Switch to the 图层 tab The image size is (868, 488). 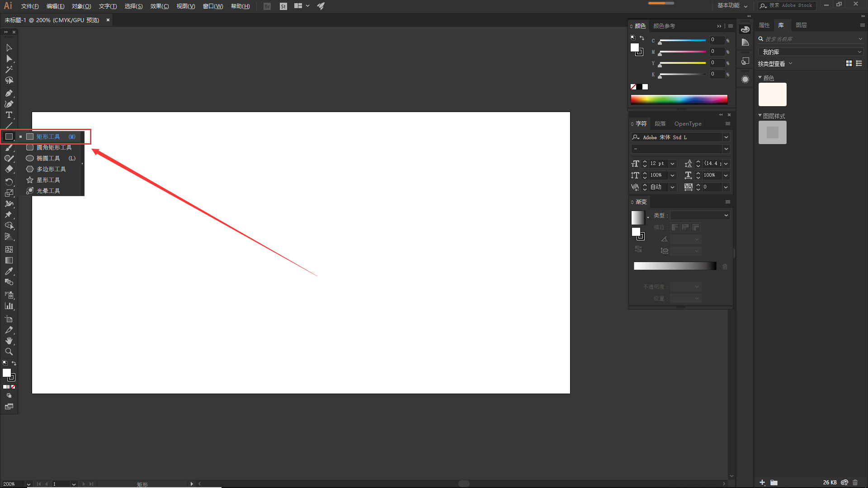point(801,25)
